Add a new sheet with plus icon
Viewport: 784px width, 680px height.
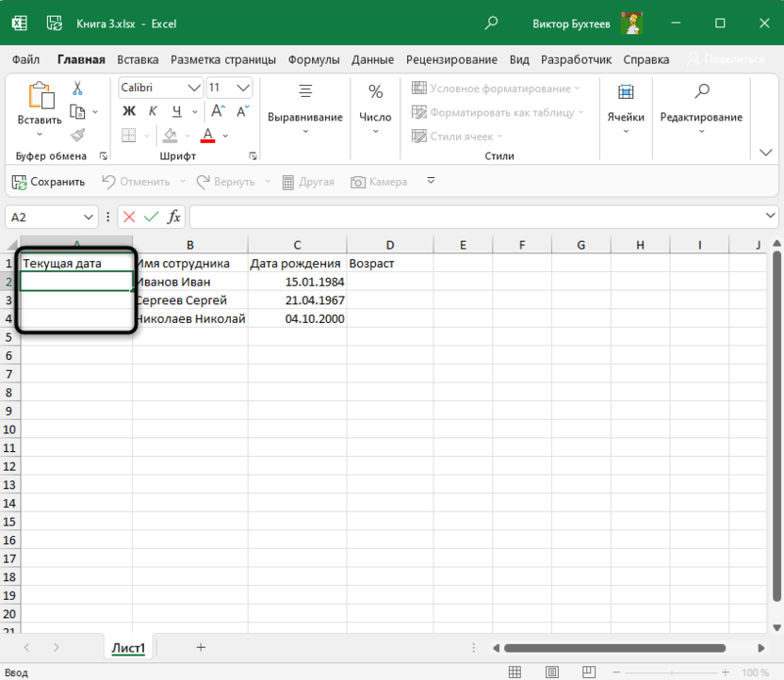(201, 647)
